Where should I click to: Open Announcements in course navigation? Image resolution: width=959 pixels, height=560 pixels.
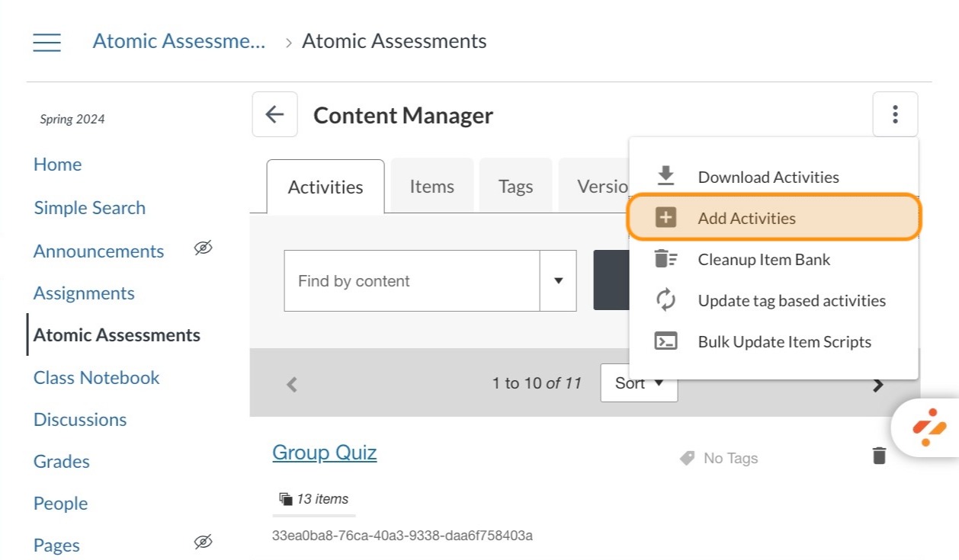click(98, 251)
